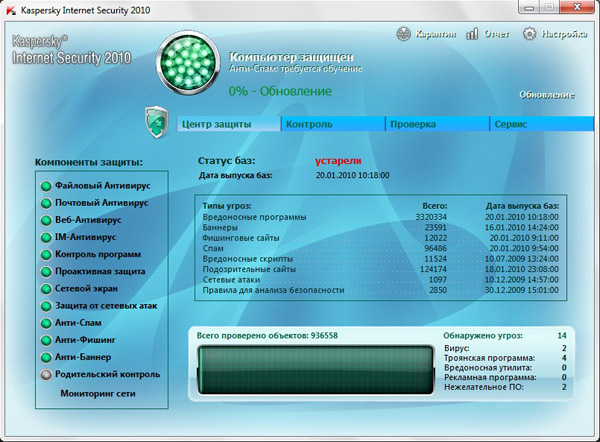The height and width of the screenshot is (442, 600).
Task: Open the Настройка settings gear icon
Action: point(530,34)
